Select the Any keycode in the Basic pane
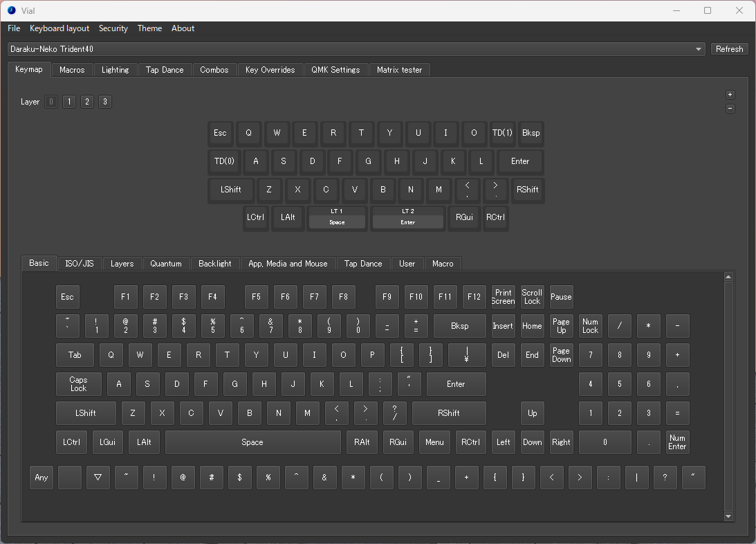Screen dimensions: 756x544 [41, 477]
